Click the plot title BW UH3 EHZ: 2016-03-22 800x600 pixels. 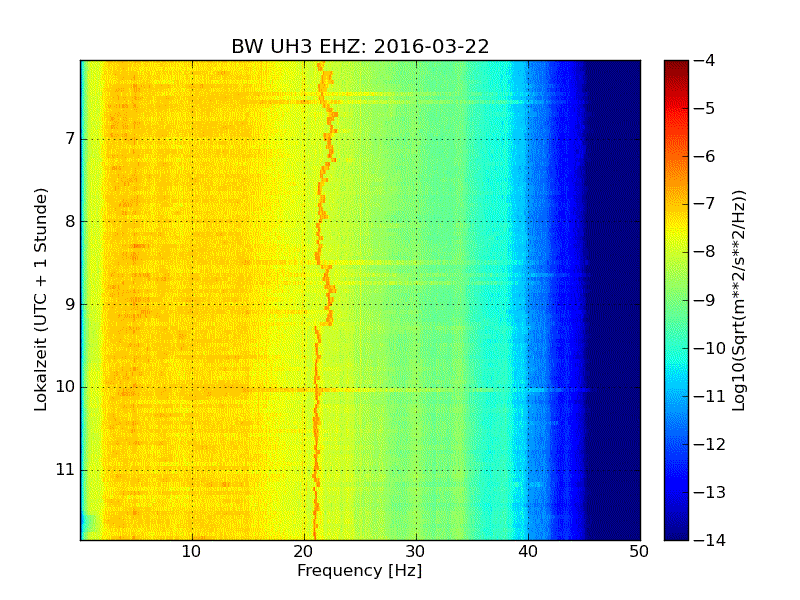point(360,46)
